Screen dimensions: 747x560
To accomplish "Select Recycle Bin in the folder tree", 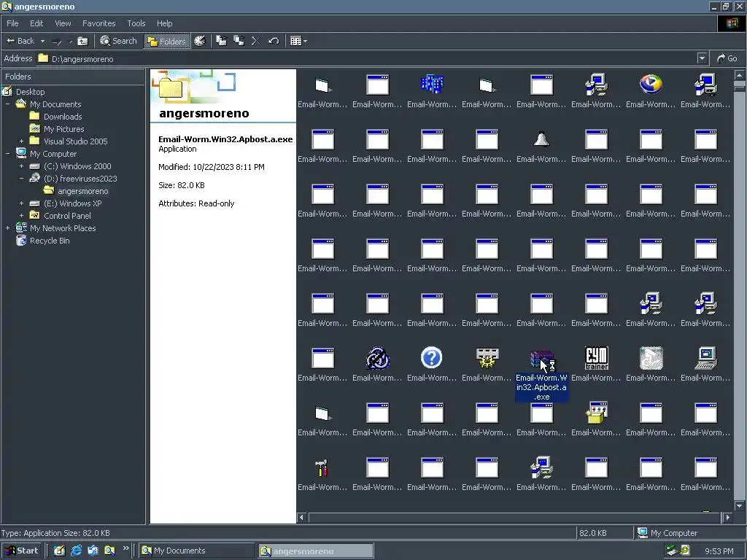I will pos(50,241).
